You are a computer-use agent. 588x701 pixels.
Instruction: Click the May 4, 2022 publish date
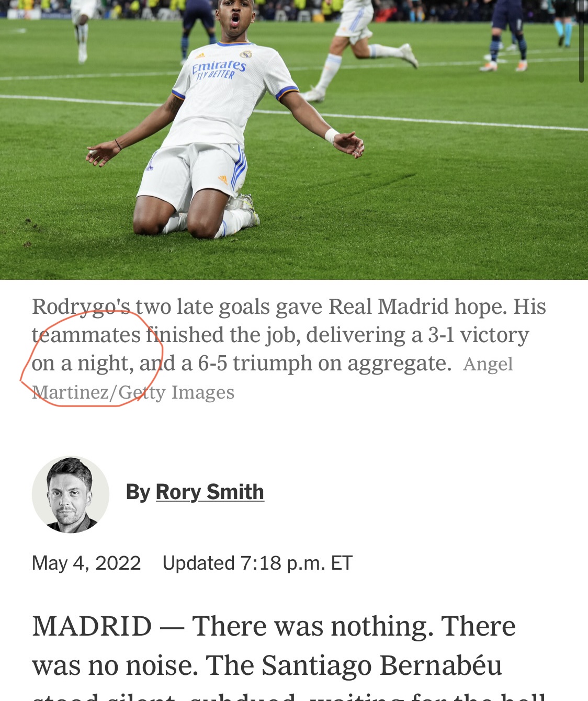[x=86, y=563]
